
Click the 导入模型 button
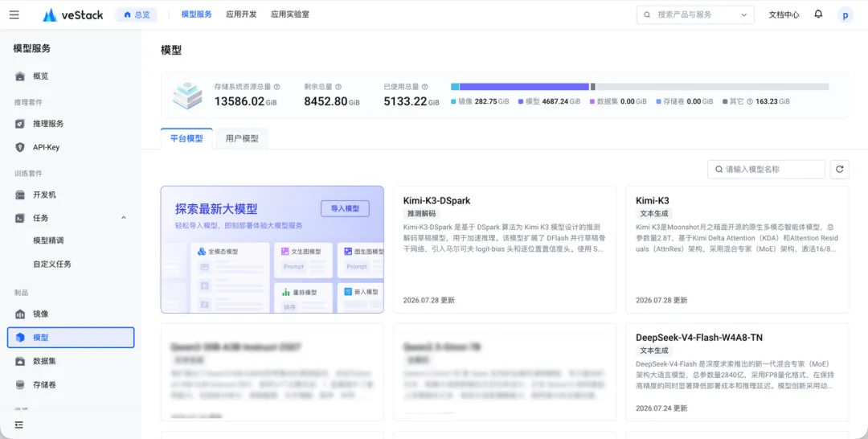pyautogui.click(x=345, y=209)
